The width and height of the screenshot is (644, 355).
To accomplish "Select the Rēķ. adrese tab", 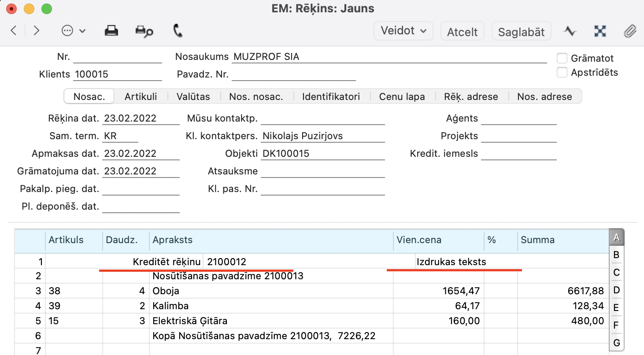I will (x=471, y=97).
